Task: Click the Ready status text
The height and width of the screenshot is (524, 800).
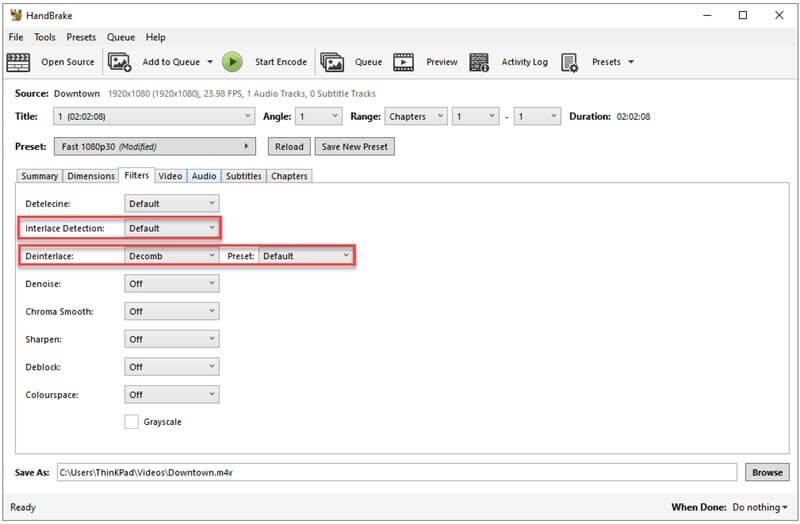Action: (23, 507)
